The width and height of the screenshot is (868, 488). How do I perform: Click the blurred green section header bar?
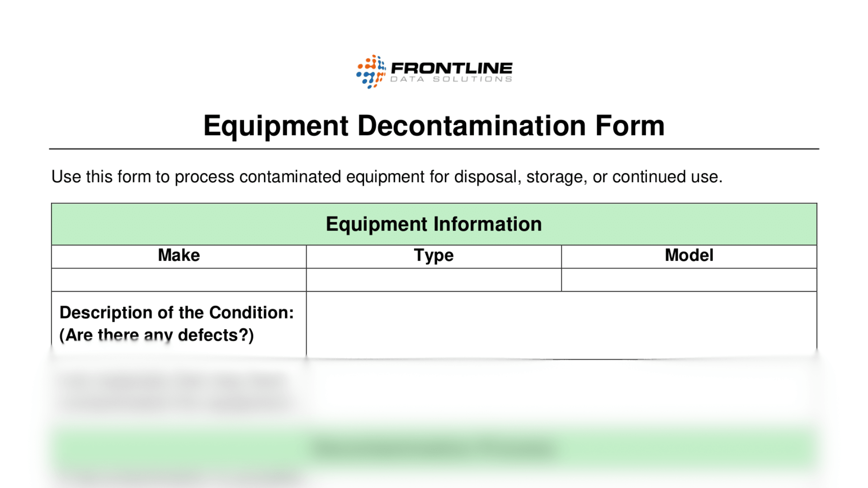tap(434, 448)
